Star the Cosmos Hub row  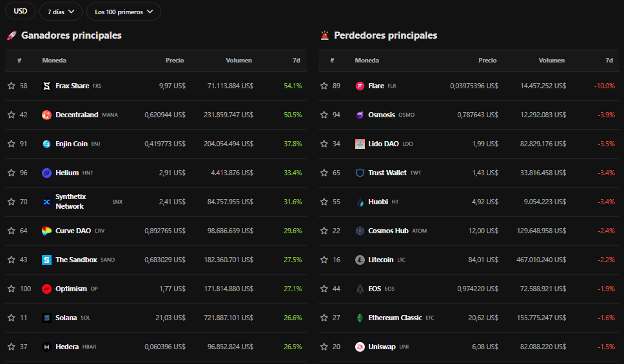click(x=324, y=231)
